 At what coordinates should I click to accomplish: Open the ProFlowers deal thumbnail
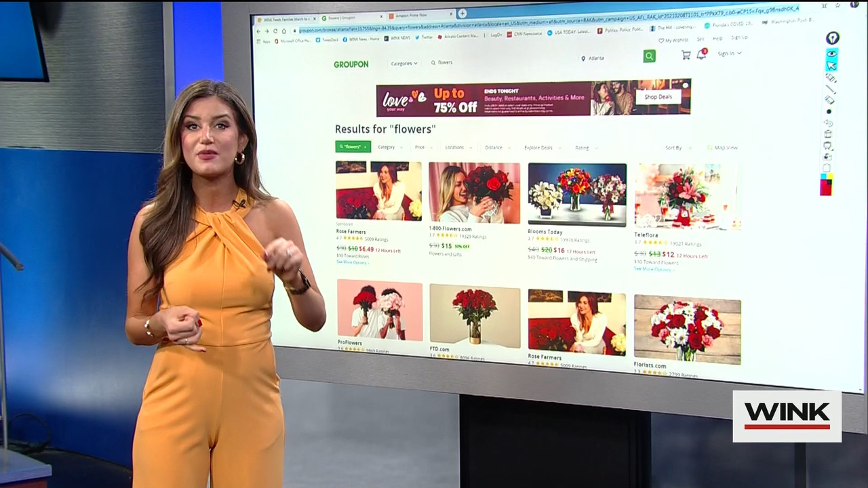pyautogui.click(x=380, y=310)
